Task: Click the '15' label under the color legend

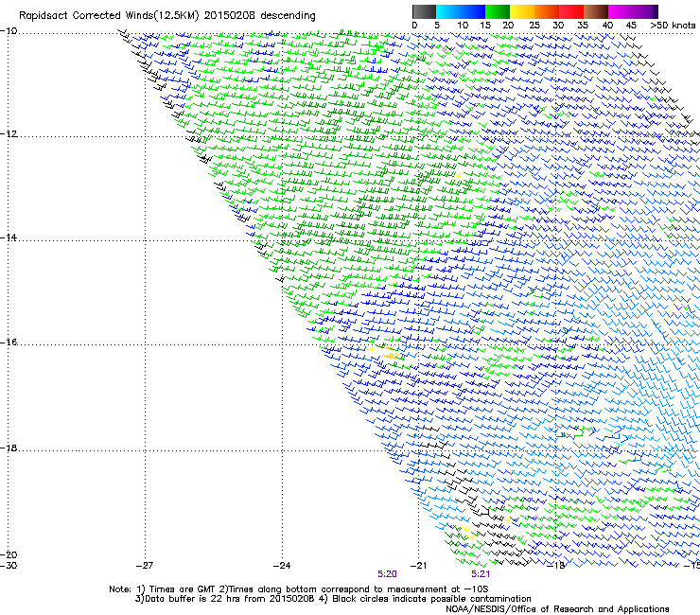Action: pyautogui.click(x=485, y=26)
